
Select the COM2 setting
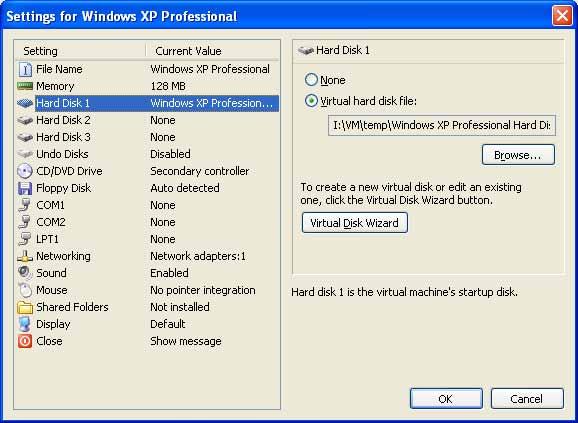[x=147, y=222]
